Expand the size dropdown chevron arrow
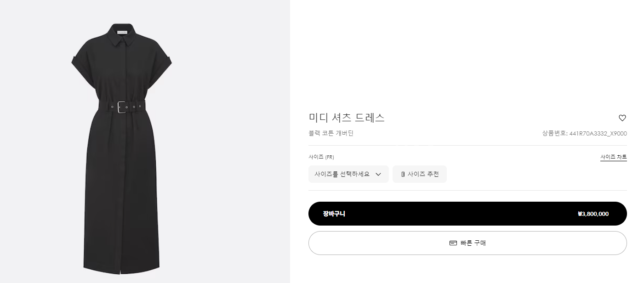 (378, 175)
